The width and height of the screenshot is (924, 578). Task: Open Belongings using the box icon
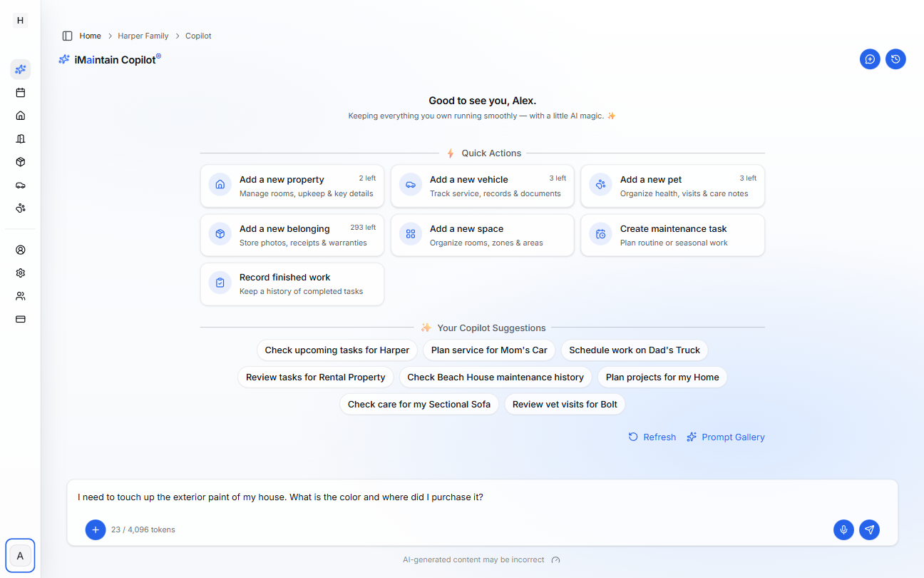pyautogui.click(x=20, y=162)
